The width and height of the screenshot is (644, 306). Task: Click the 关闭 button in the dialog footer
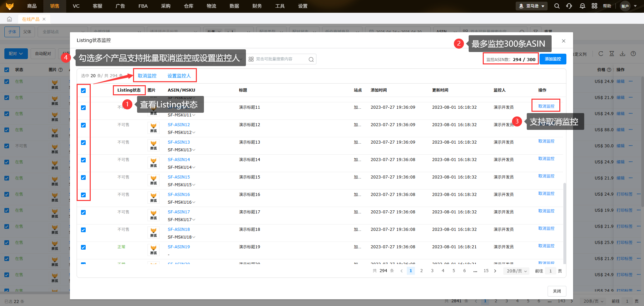tap(557, 291)
